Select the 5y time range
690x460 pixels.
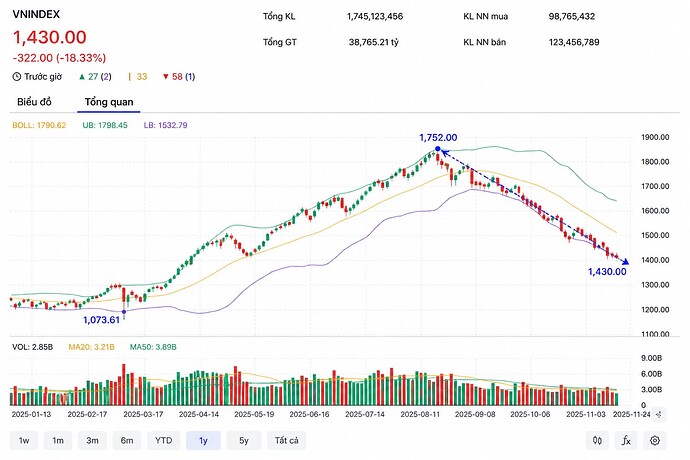[x=244, y=440]
